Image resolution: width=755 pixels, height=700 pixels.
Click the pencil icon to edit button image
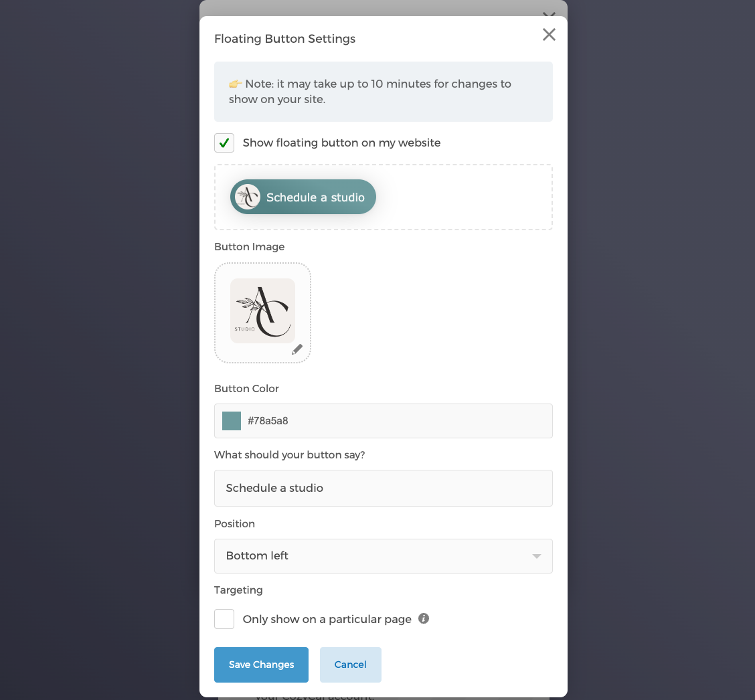coord(297,349)
